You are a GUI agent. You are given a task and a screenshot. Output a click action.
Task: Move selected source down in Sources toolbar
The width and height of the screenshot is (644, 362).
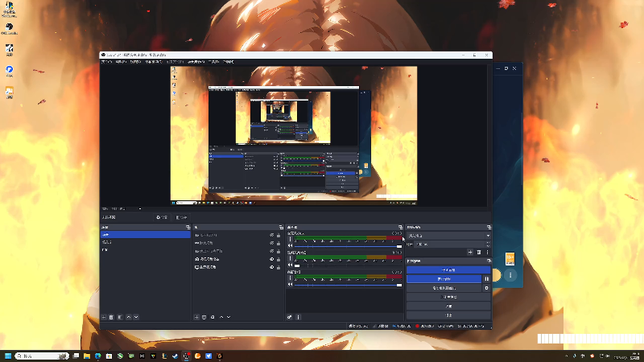229,317
